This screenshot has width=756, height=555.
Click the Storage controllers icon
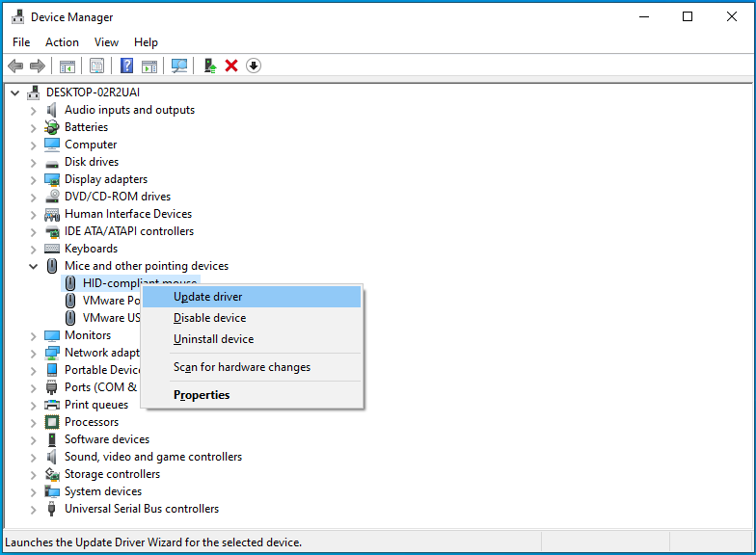(52, 474)
